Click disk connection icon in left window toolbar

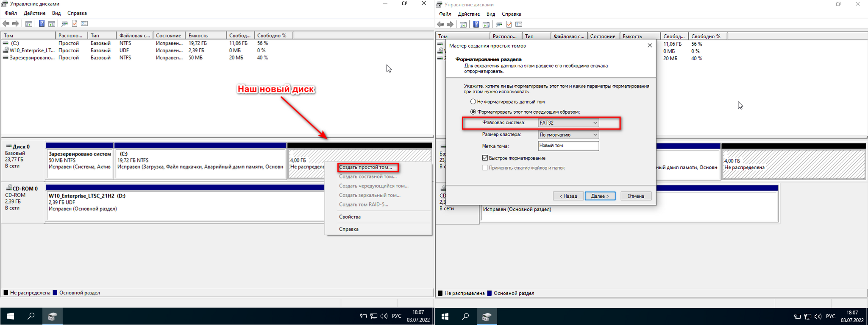64,24
